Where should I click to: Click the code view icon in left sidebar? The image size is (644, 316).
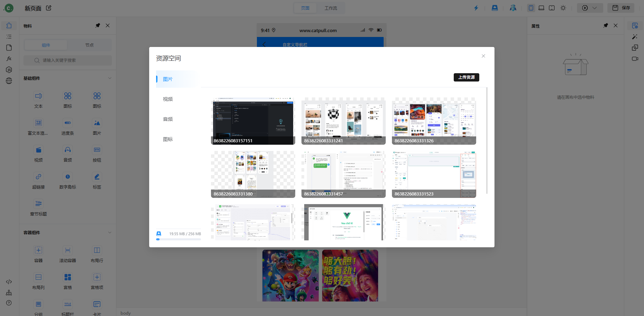coord(9,282)
